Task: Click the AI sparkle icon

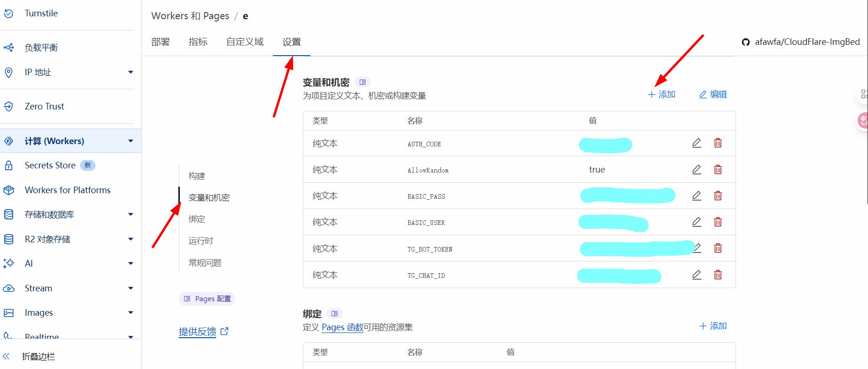Action: (x=8, y=263)
